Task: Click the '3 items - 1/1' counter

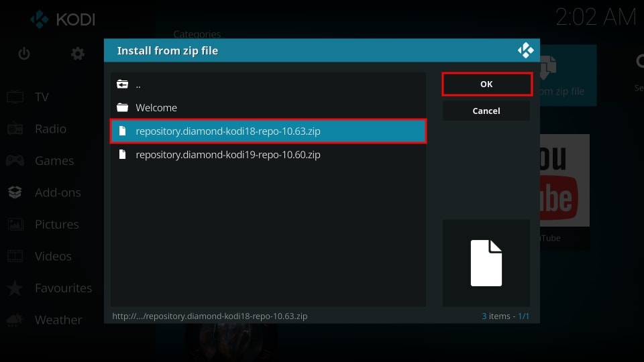Action: click(x=505, y=316)
